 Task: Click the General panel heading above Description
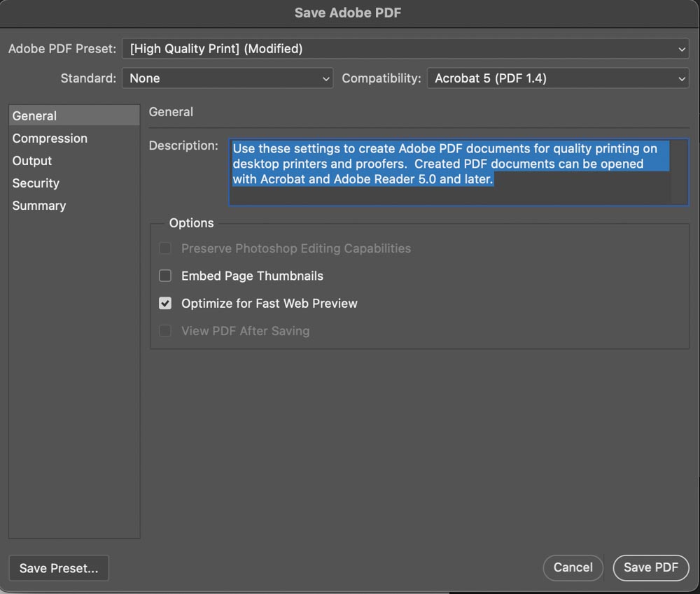click(171, 112)
